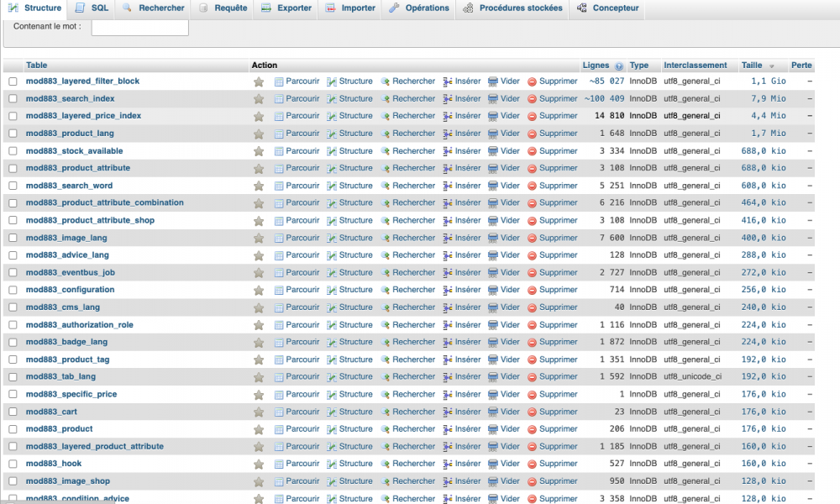Sort by Table column header
This screenshot has height=504, width=840.
(36, 66)
